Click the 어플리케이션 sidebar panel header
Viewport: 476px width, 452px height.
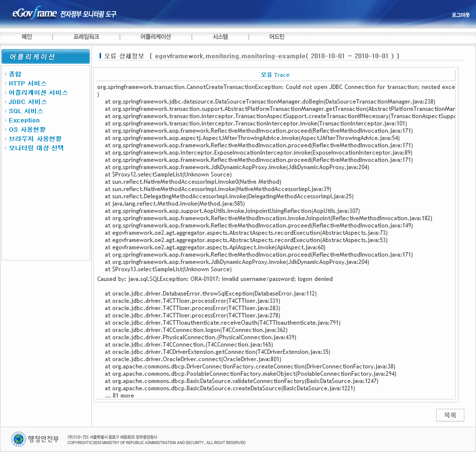(46, 57)
